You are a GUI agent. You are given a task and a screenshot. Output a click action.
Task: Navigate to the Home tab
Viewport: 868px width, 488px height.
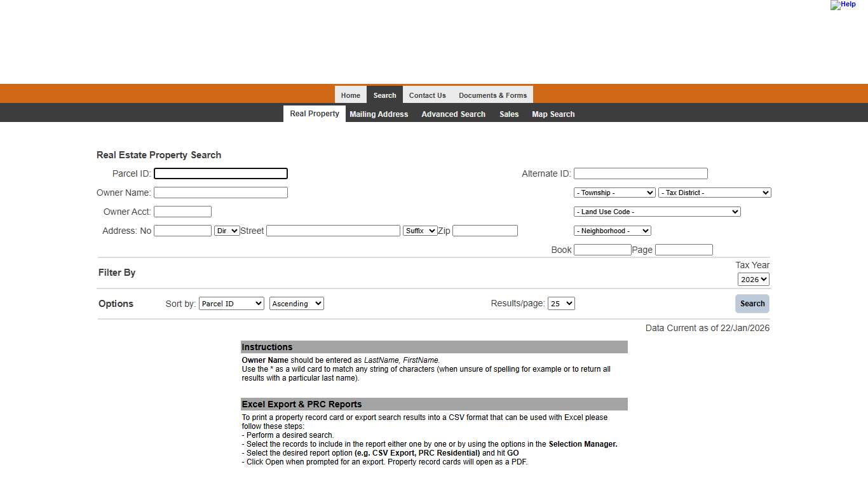point(350,95)
